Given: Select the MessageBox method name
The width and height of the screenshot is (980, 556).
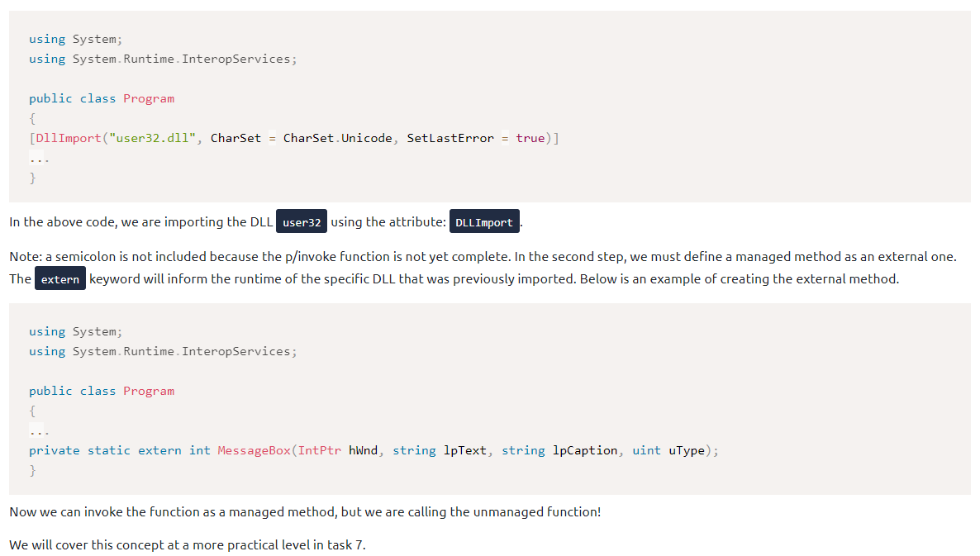Looking at the screenshot, I should tap(254, 450).
